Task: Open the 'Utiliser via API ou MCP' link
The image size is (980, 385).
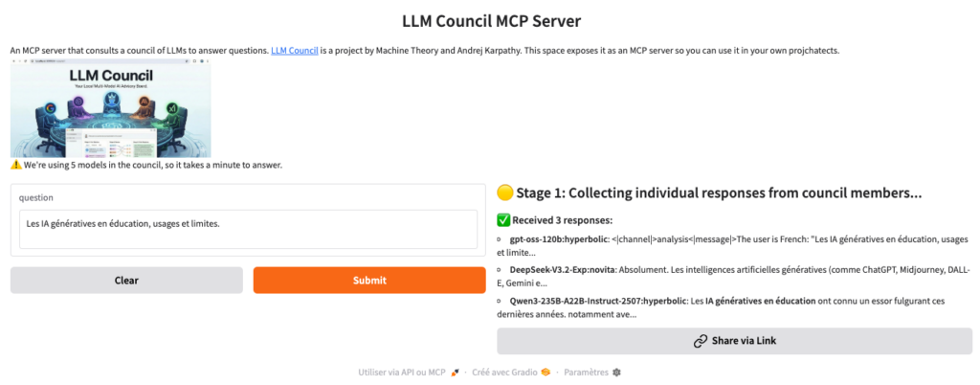Action: [402, 372]
